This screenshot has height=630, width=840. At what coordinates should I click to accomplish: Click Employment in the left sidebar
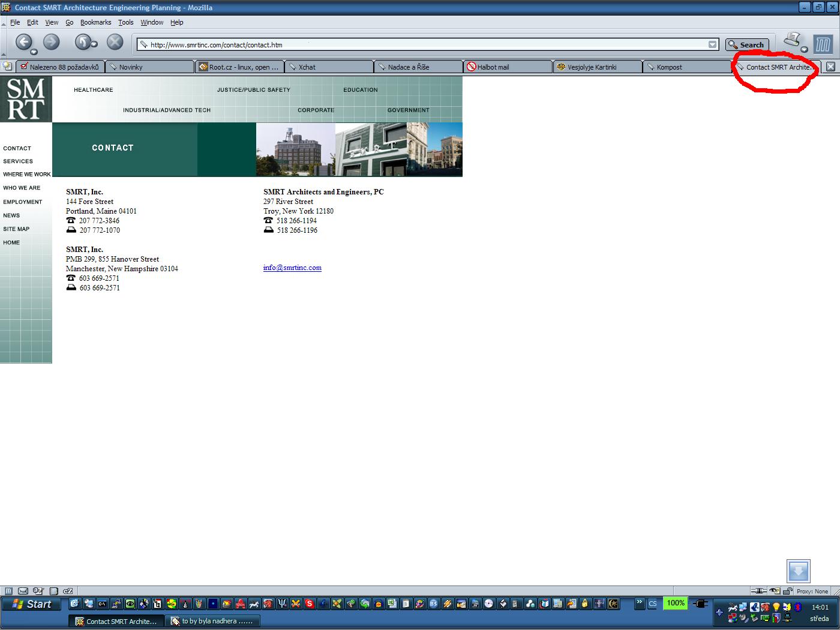point(23,202)
